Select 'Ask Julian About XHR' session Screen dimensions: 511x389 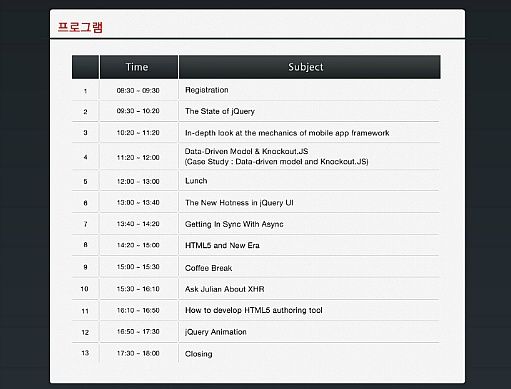coord(224,289)
